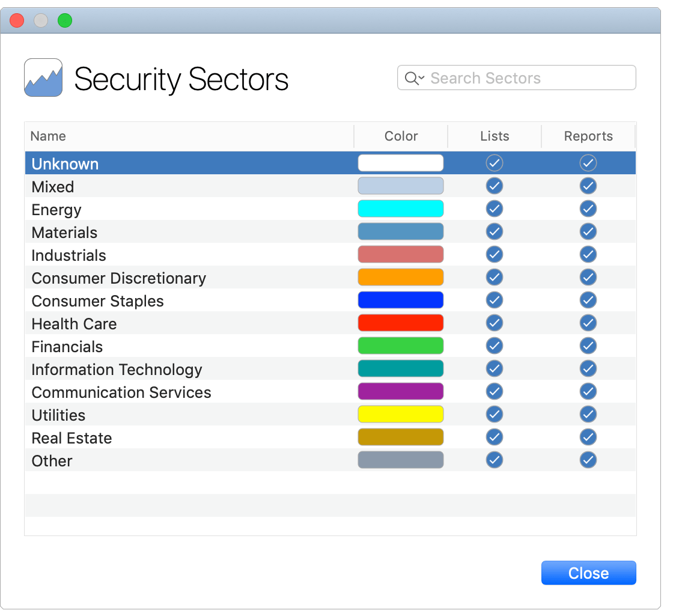This screenshot has height=616, width=676.
Task: Click the Reports column header
Action: point(588,136)
